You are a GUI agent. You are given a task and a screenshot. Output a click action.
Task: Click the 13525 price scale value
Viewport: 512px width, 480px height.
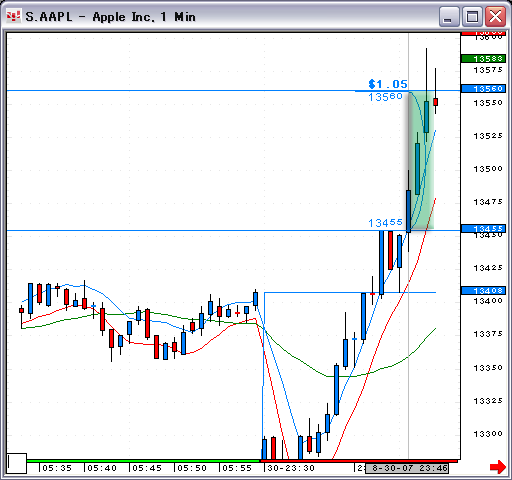[x=488, y=136]
